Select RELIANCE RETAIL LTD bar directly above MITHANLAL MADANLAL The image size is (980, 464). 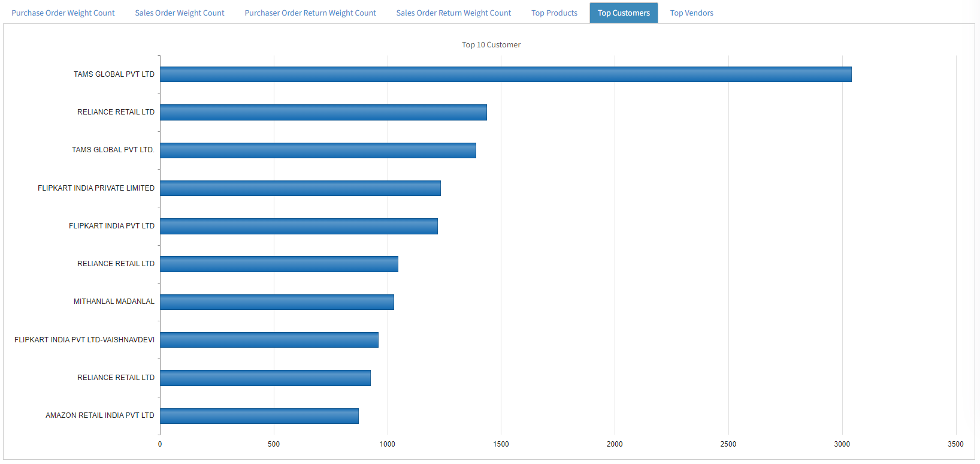(x=279, y=264)
